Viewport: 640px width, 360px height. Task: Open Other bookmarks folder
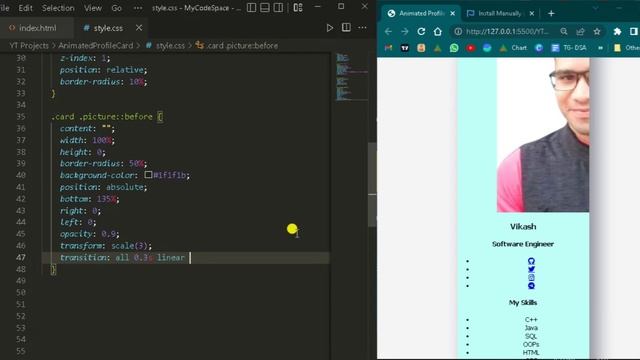pyautogui.click(x=627, y=48)
